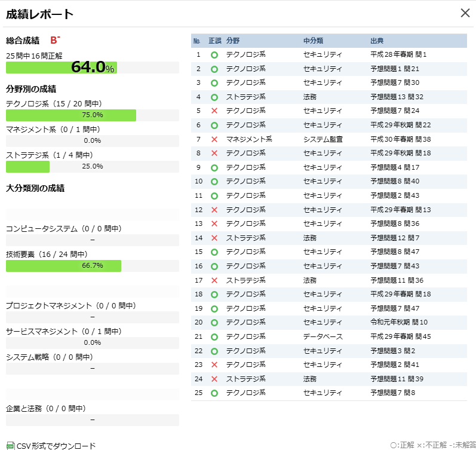
Task: Click the テクノロジ系 75.0% progress bar
Action: (93, 115)
